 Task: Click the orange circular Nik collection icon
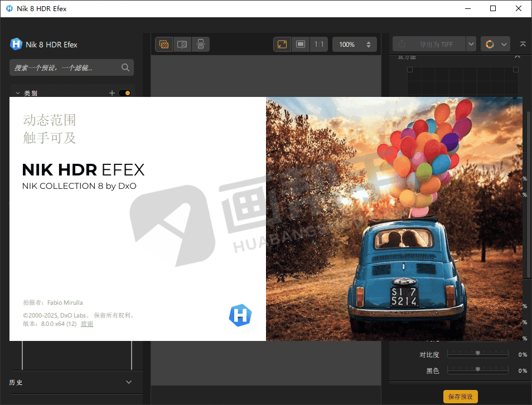click(490, 45)
